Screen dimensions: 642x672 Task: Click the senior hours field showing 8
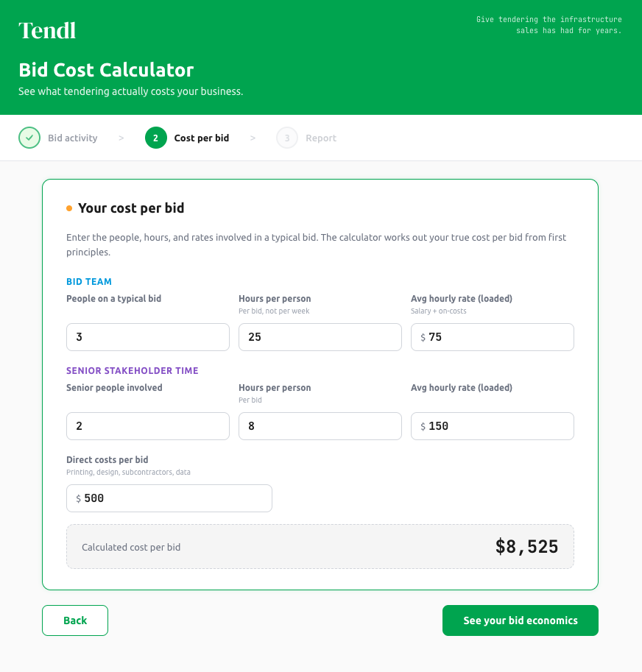click(x=320, y=426)
